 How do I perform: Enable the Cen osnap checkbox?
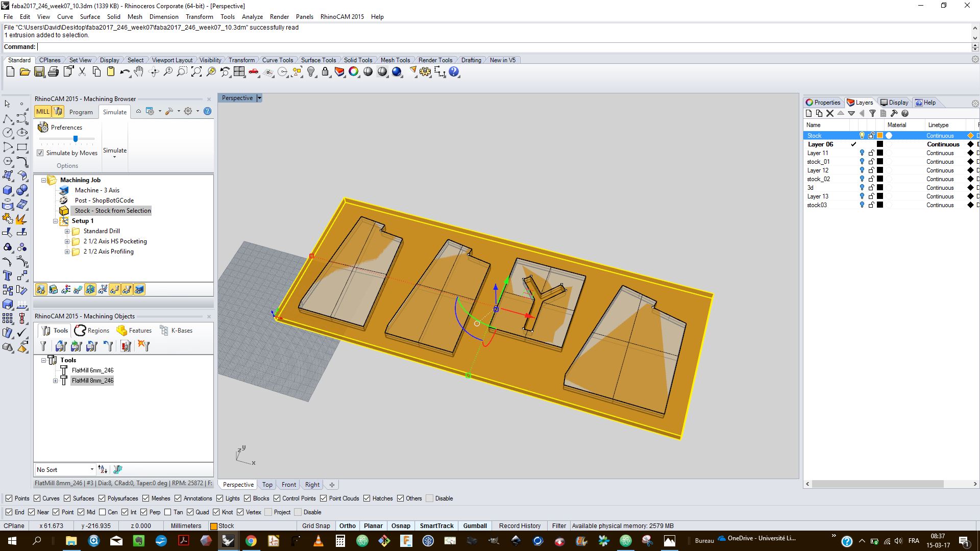[102, 512]
